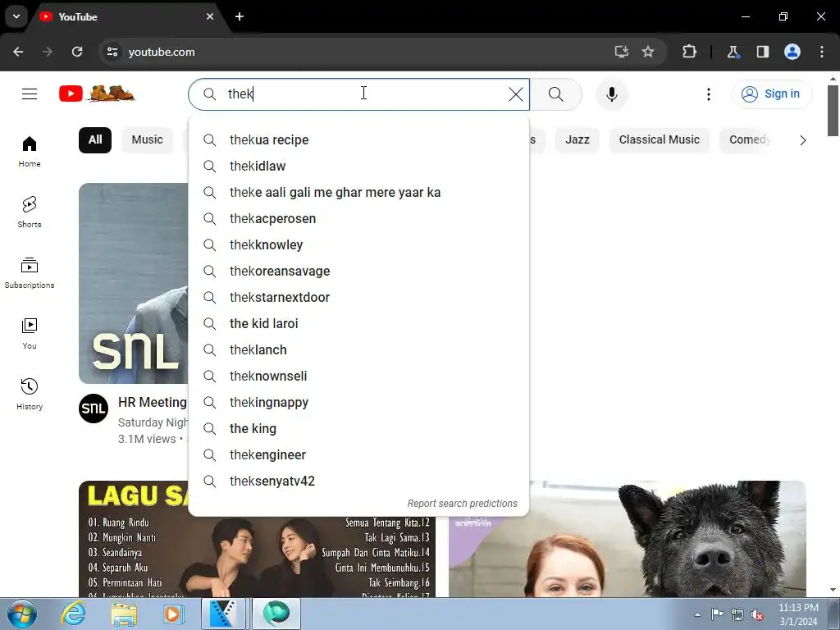
Task: Open the Windows Start menu
Action: point(22,614)
